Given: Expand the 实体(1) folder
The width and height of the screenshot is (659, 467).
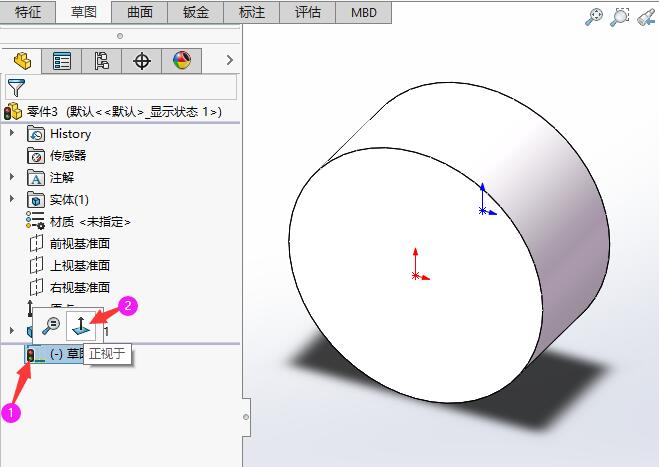Looking at the screenshot, I should 12,198.
